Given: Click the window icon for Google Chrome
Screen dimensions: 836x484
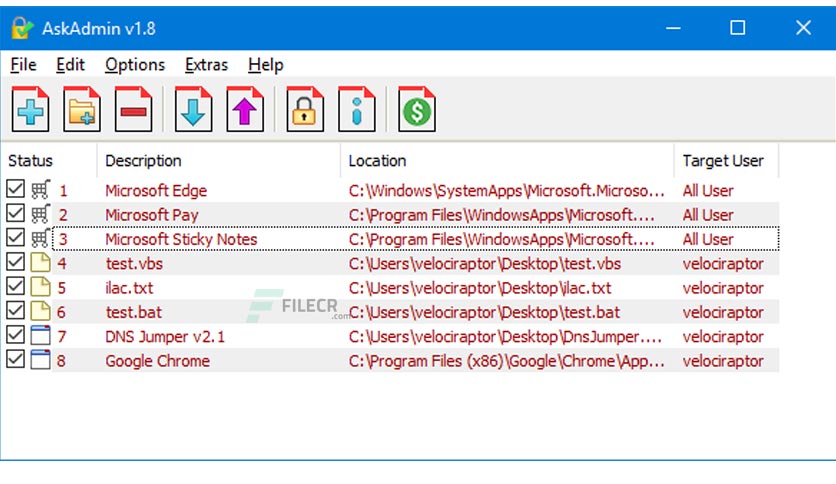Looking at the screenshot, I should 41,360.
